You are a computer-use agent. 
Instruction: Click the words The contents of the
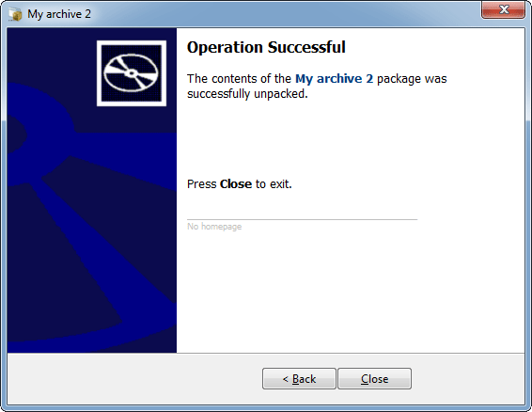pos(239,79)
